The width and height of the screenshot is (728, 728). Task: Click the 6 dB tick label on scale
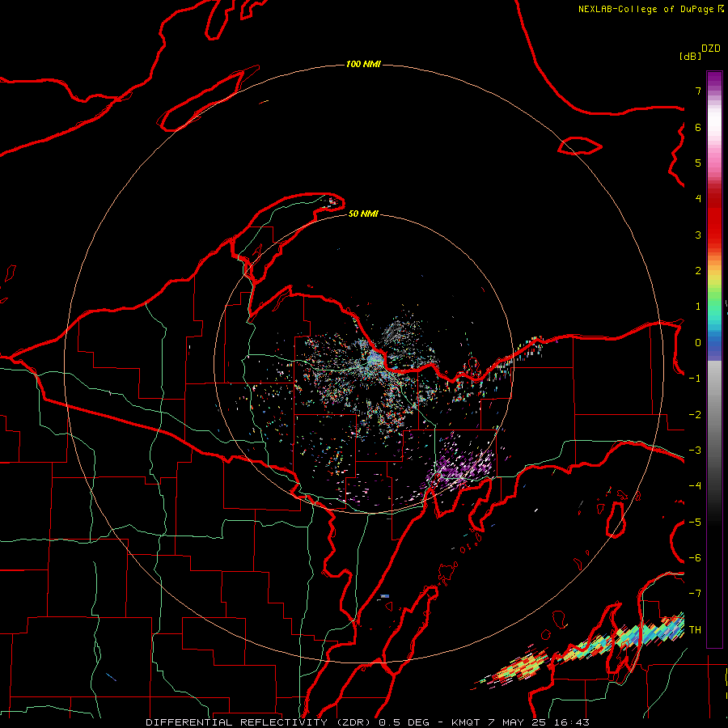[698, 127]
